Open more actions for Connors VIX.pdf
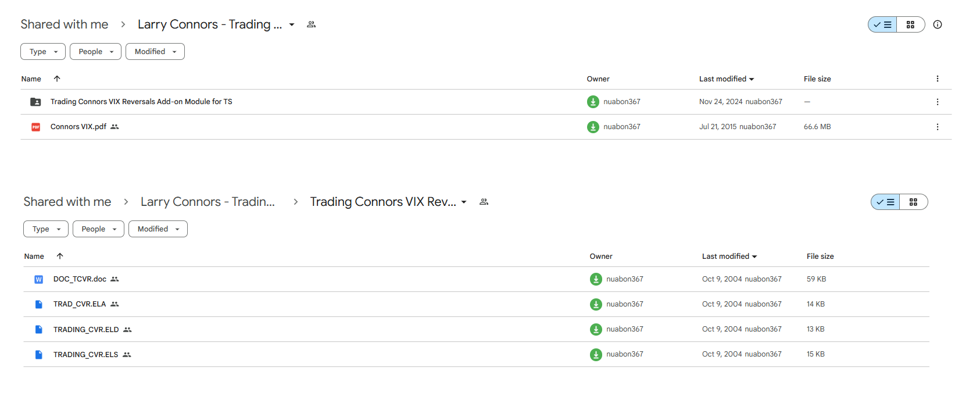The width and height of the screenshot is (980, 399). point(937,127)
